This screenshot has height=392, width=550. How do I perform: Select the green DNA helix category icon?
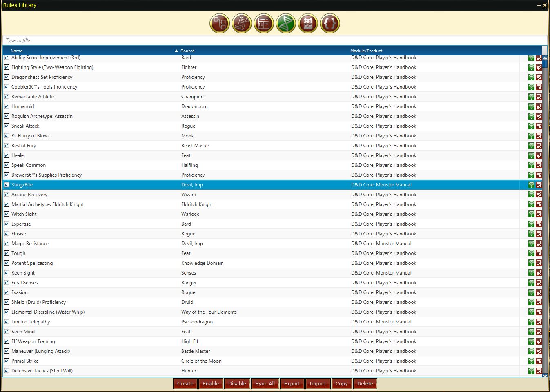point(286,23)
